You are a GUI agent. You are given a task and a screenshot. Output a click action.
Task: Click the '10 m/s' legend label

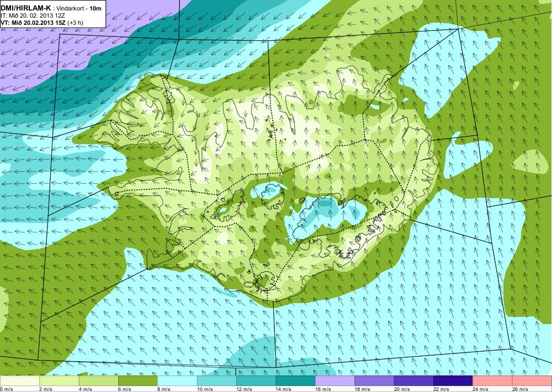205,389
